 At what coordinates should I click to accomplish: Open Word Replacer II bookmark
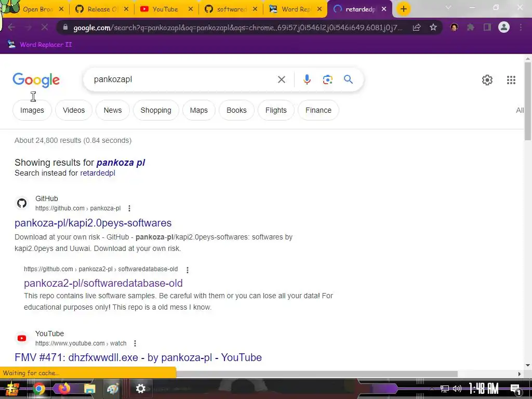(x=39, y=45)
